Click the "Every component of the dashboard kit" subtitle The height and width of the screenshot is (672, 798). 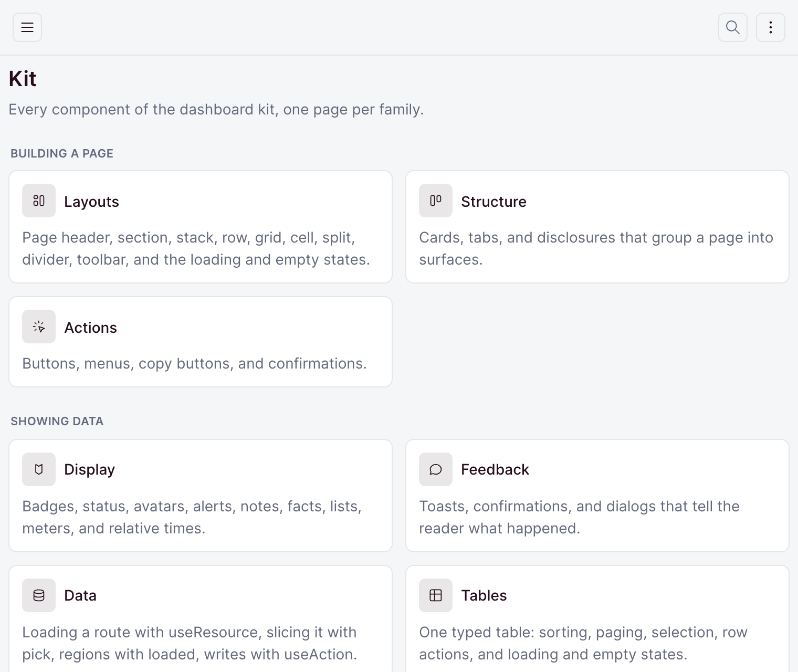216,109
